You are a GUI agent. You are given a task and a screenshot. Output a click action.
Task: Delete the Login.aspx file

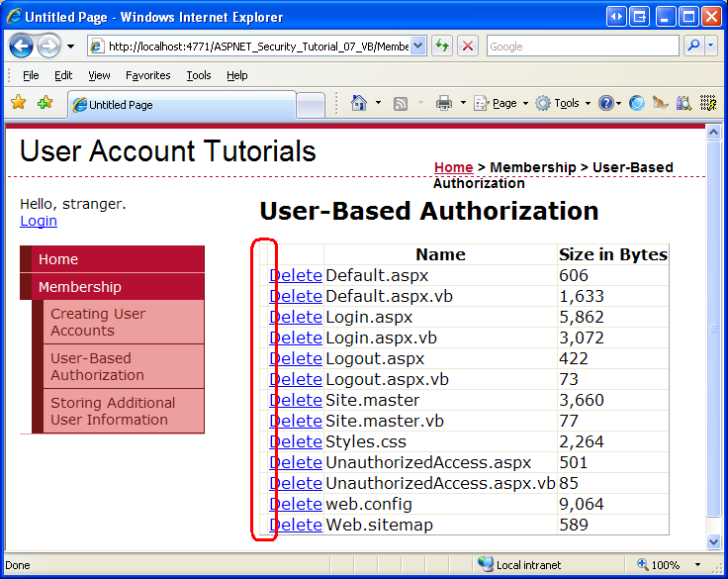(296, 317)
